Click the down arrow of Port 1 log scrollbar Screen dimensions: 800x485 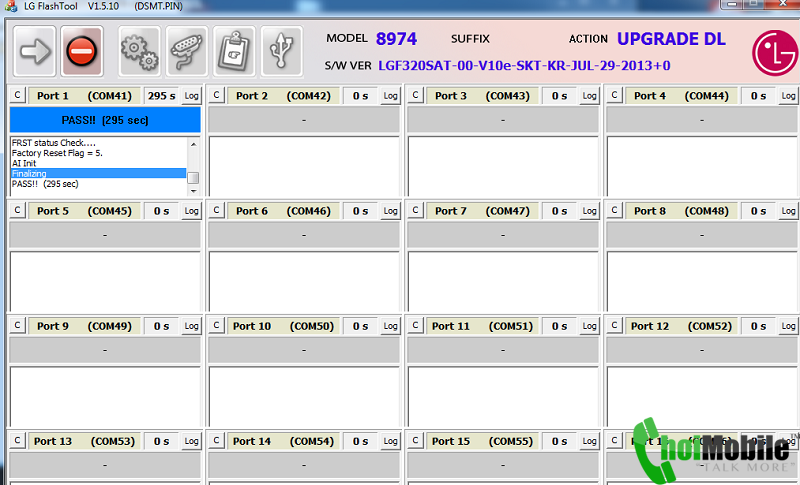coord(193,191)
